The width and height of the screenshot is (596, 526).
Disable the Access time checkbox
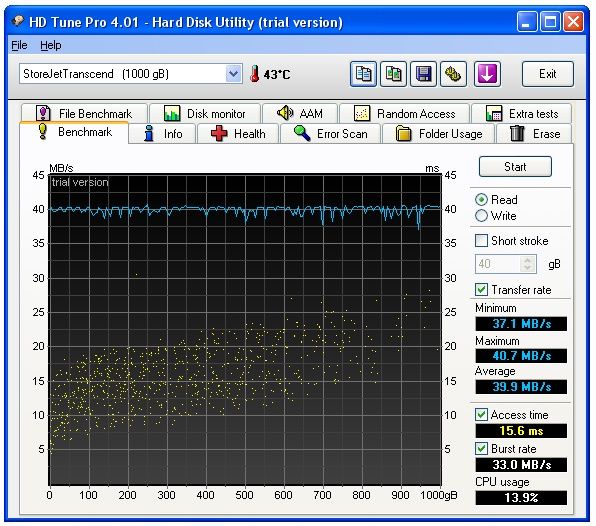[x=481, y=414]
